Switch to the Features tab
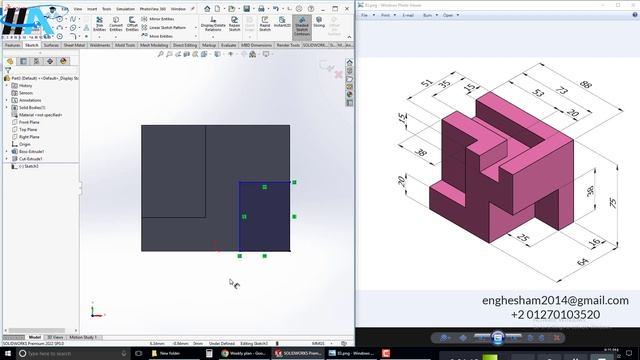The image size is (640, 360). click(x=13, y=45)
